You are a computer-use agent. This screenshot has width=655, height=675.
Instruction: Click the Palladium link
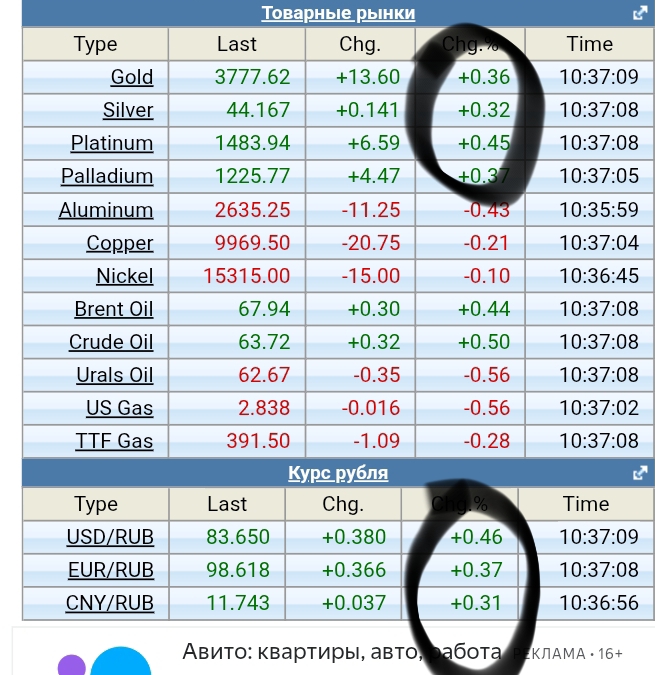(x=107, y=176)
